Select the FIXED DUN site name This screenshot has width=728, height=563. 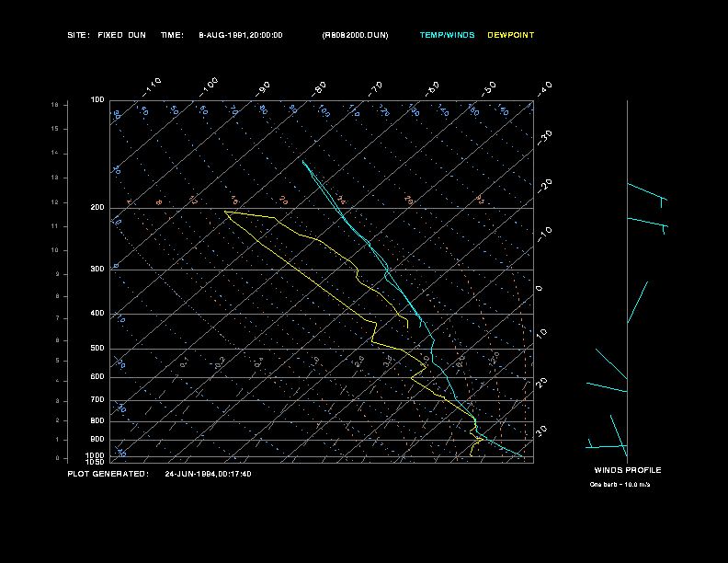coord(121,35)
